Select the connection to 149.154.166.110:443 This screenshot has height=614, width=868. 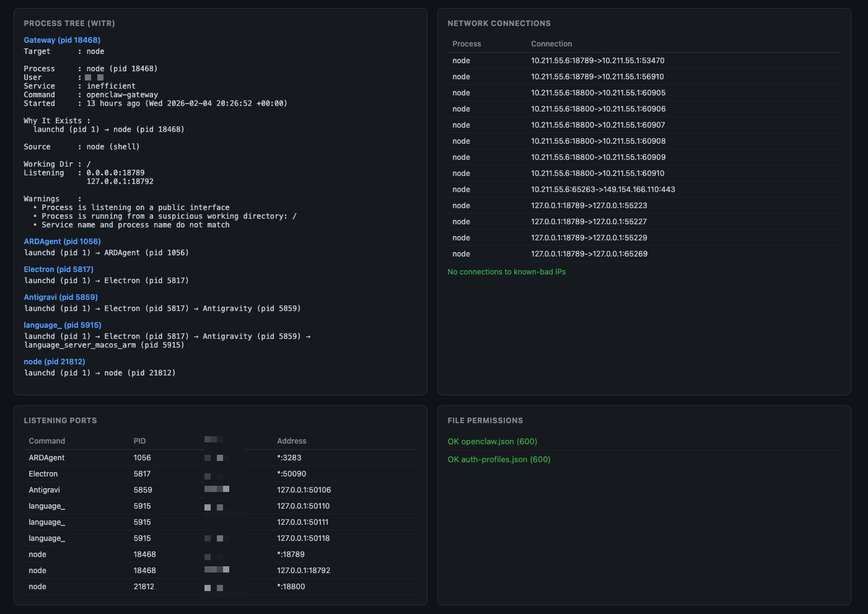point(603,190)
